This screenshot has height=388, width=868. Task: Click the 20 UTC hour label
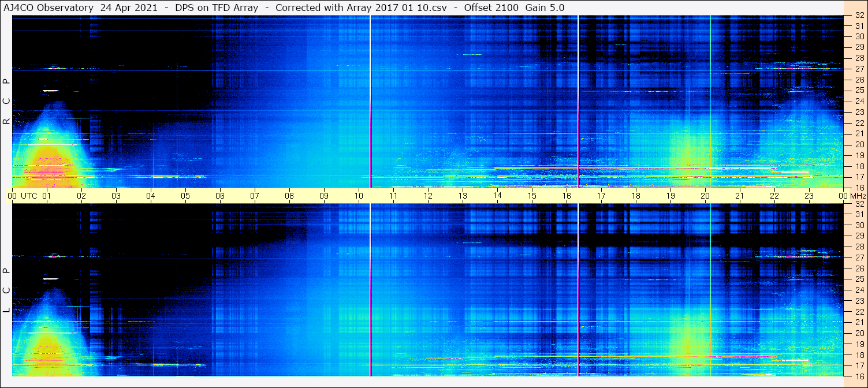pyautogui.click(x=705, y=196)
